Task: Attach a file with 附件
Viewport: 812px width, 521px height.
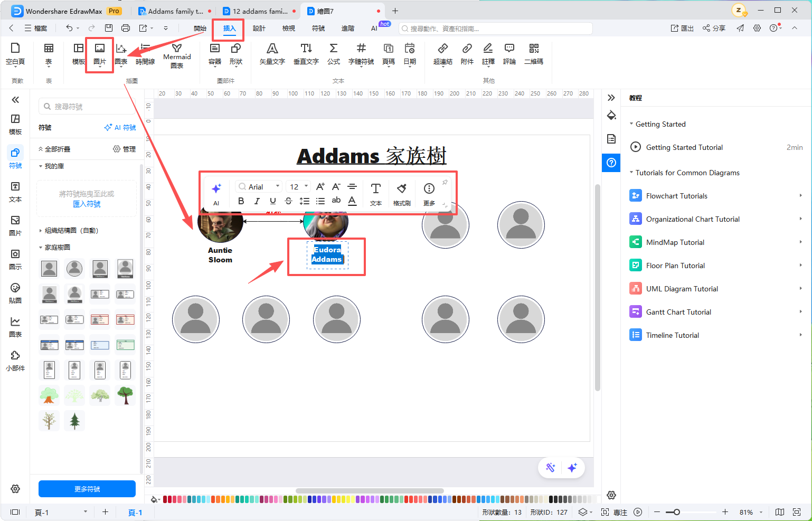Action: click(467, 54)
